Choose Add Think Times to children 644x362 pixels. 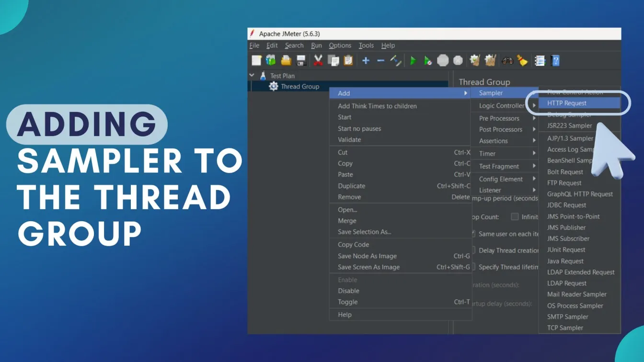tap(400, 106)
